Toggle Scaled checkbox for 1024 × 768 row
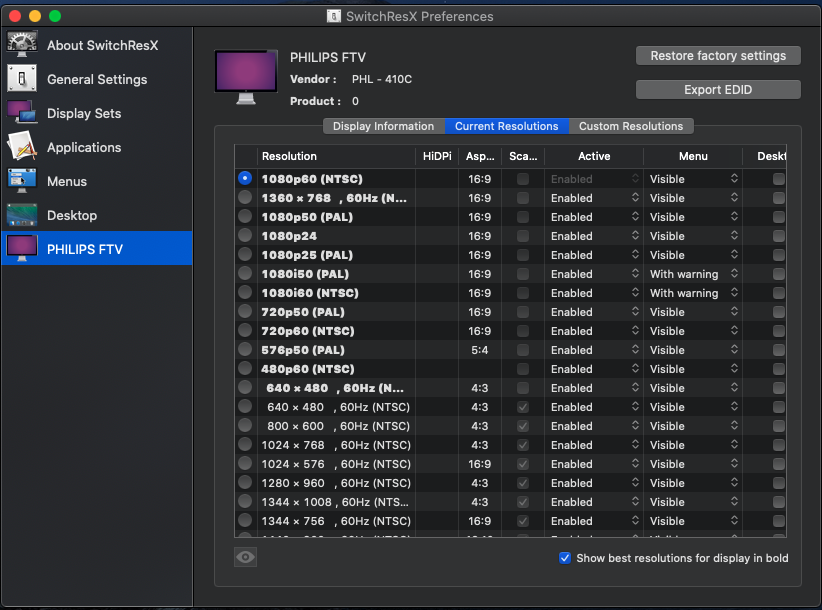822x610 pixels. tap(523, 445)
